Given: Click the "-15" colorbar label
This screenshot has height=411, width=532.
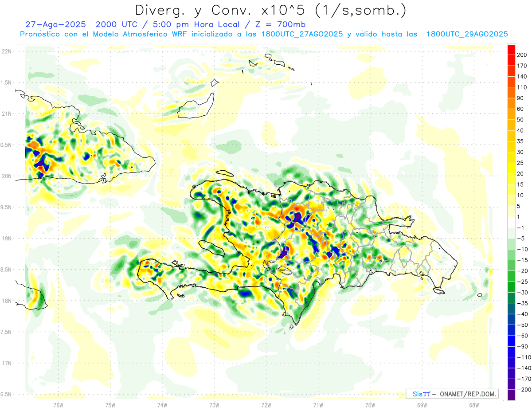Looking at the screenshot, I should (x=524, y=260).
